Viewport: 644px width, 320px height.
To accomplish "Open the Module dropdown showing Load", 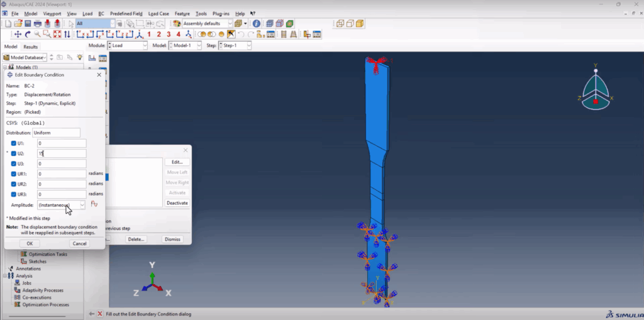I will [x=127, y=46].
